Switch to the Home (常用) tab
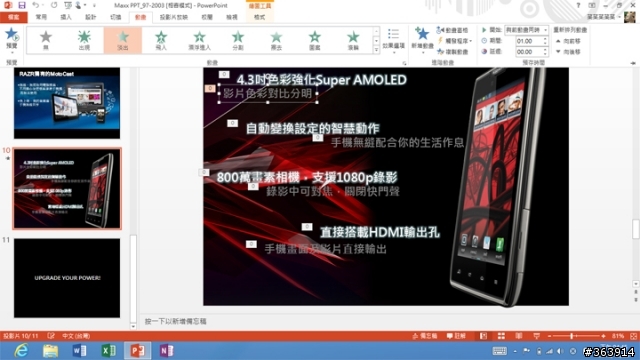 tap(41, 17)
